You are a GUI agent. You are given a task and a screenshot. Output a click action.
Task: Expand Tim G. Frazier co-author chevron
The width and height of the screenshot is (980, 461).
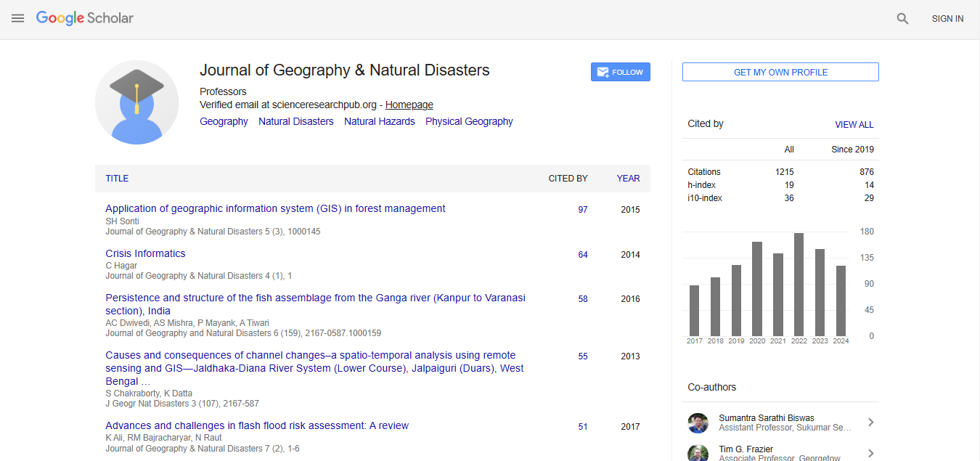click(x=870, y=453)
